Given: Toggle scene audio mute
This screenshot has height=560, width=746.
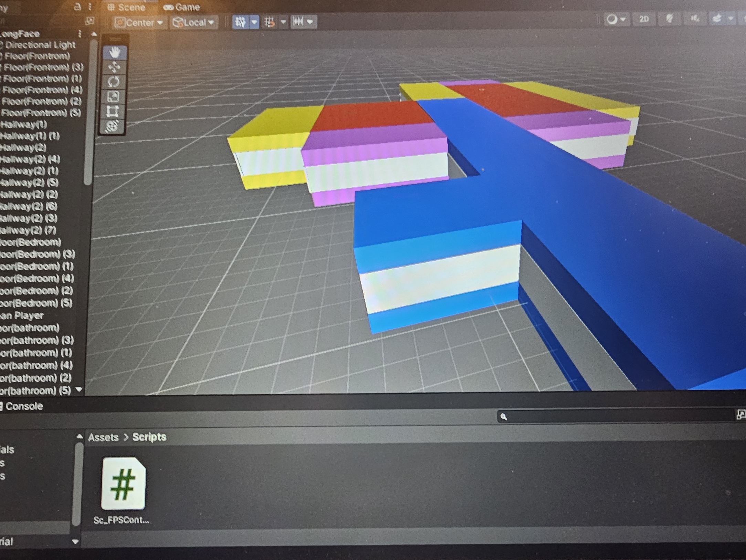Looking at the screenshot, I should point(695,19).
